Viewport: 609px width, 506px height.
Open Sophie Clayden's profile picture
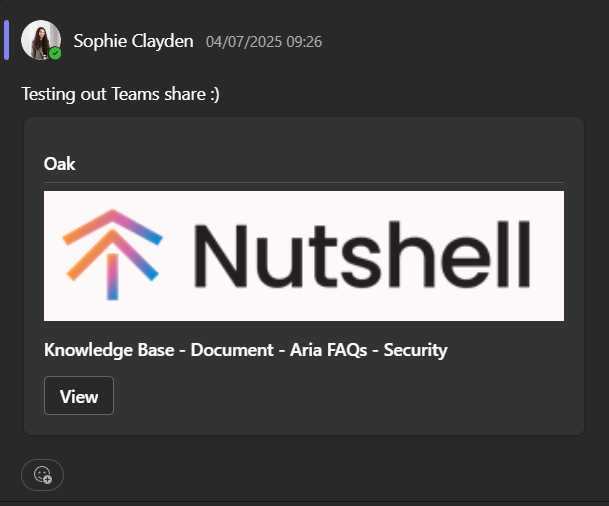41,40
